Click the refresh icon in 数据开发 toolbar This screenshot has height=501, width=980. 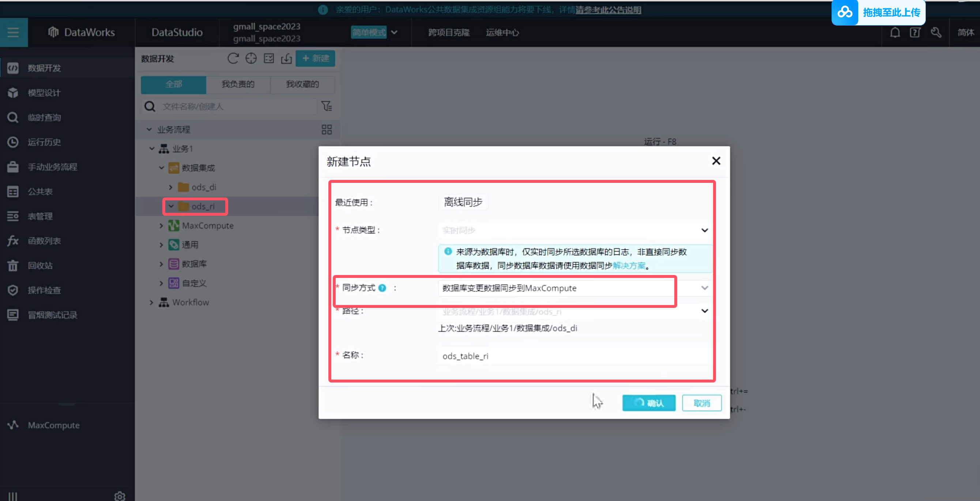tap(233, 58)
